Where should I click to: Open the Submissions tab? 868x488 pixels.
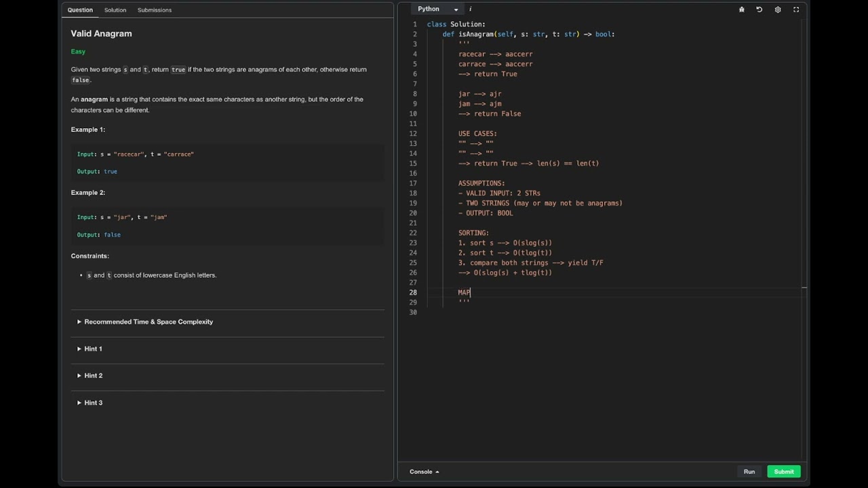click(x=155, y=10)
